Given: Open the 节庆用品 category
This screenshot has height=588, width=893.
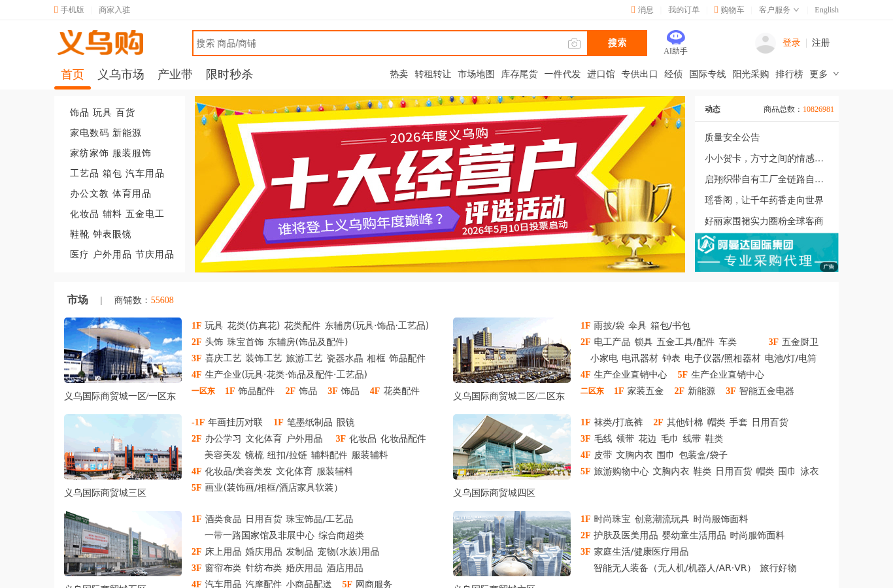Looking at the screenshot, I should pyautogui.click(x=154, y=254).
